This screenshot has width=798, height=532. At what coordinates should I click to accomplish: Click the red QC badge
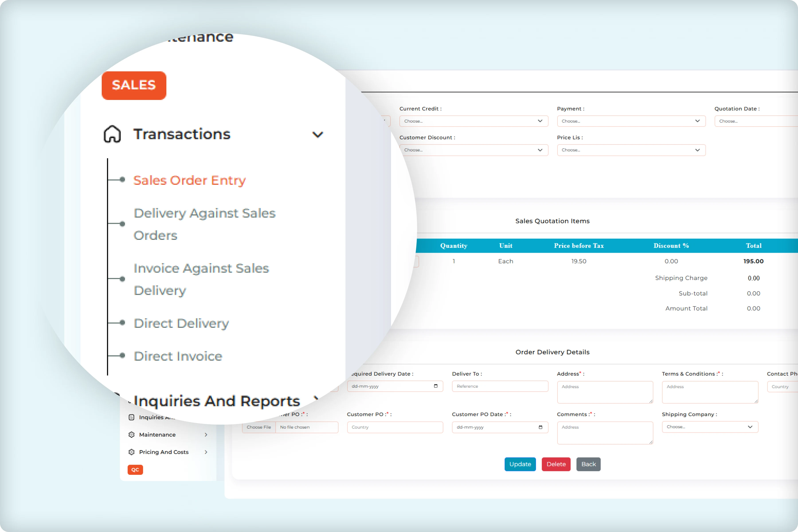(x=135, y=469)
